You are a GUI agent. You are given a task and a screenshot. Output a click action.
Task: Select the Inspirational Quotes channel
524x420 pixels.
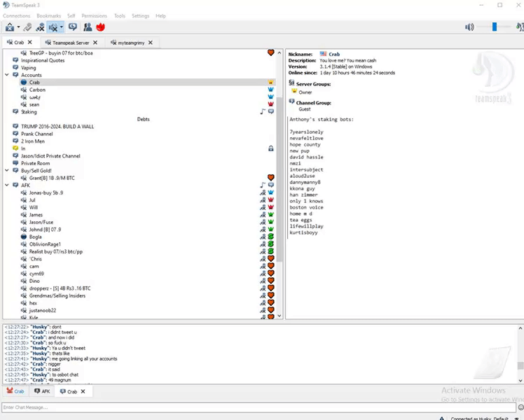[43, 60]
